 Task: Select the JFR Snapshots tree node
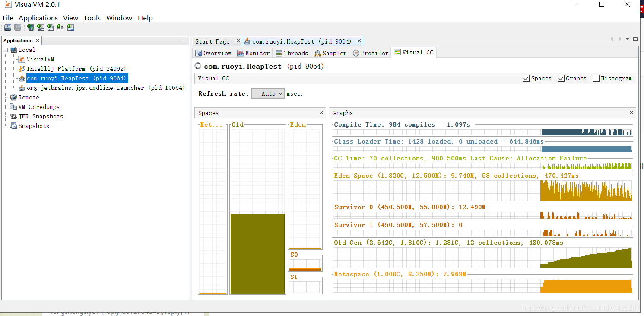click(41, 116)
